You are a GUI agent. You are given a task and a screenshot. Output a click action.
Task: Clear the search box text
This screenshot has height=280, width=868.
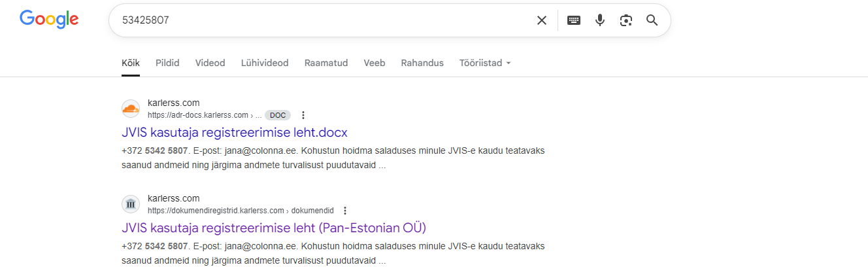point(541,20)
